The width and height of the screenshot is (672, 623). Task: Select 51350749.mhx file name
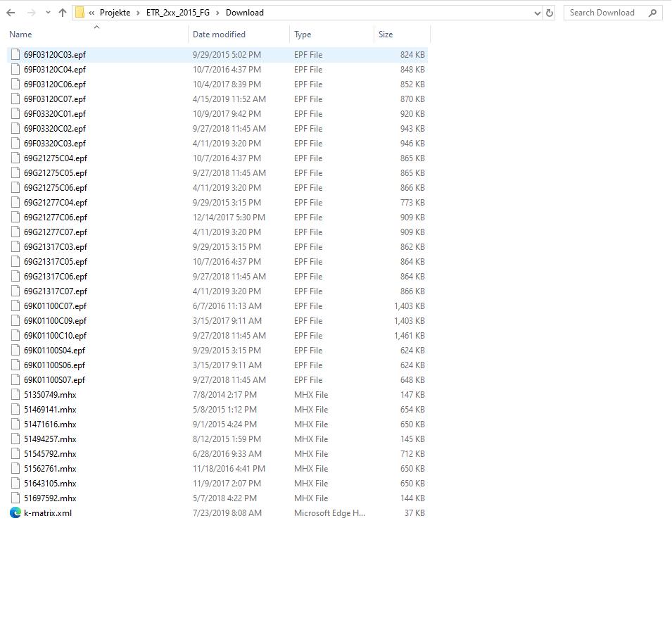pyautogui.click(x=50, y=395)
